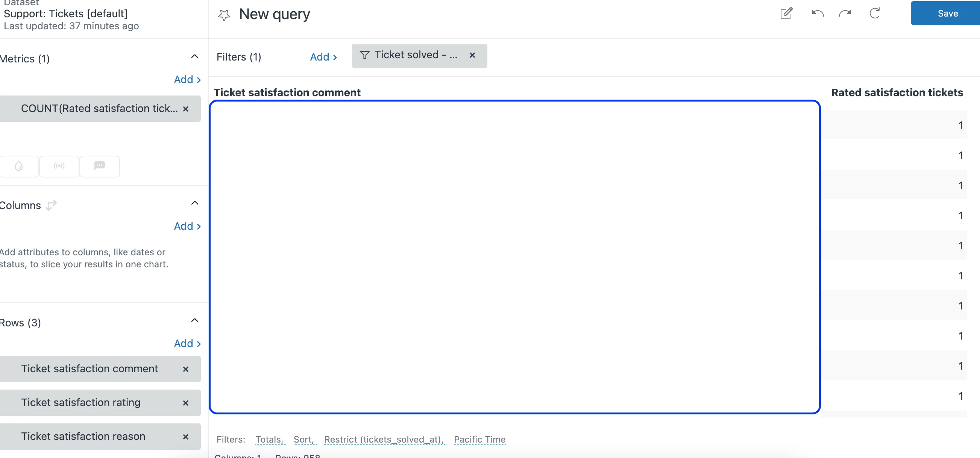Remove the Ticket solved filter

pyautogui.click(x=472, y=56)
